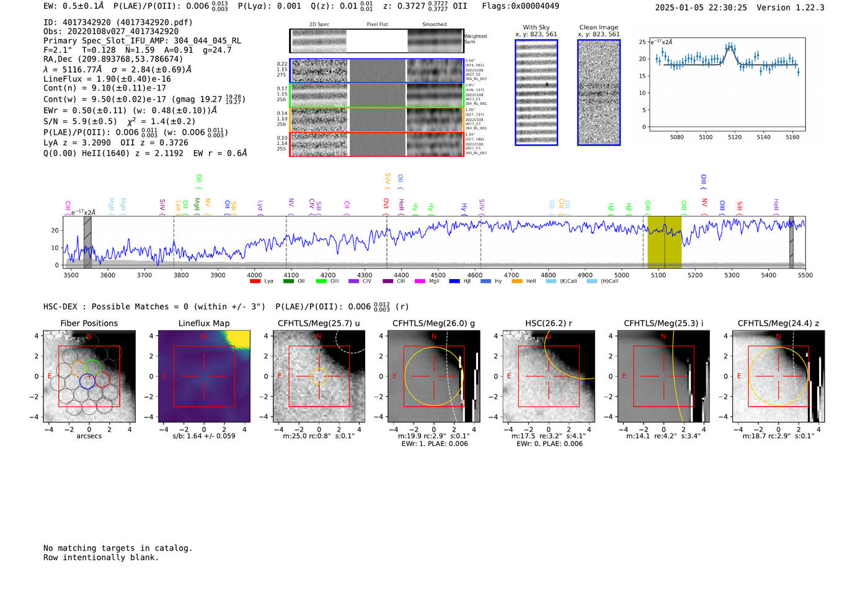The height and width of the screenshot is (591, 868).
Task: Click the blue Hβ legend swatch
Action: [454, 282]
